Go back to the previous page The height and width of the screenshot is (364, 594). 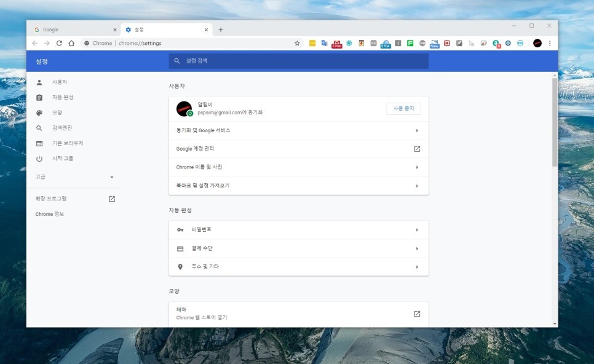35,43
